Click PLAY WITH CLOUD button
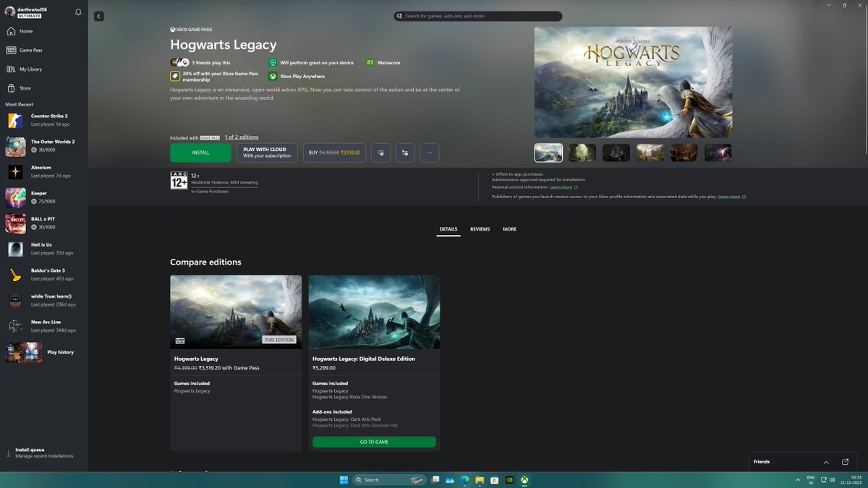Screen dimensions: 868x488 (x=267, y=153)
